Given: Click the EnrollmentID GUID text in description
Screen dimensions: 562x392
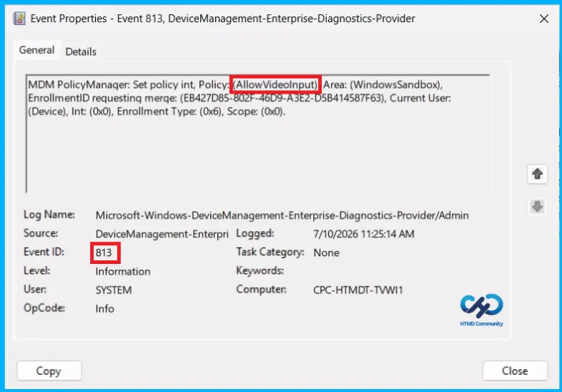Looking at the screenshot, I should click(x=283, y=98).
